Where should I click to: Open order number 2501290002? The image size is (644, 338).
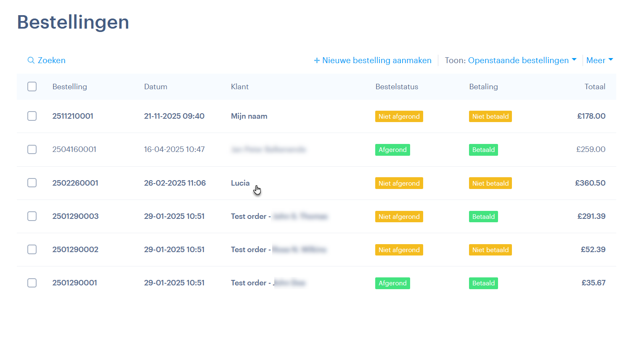tap(75, 250)
